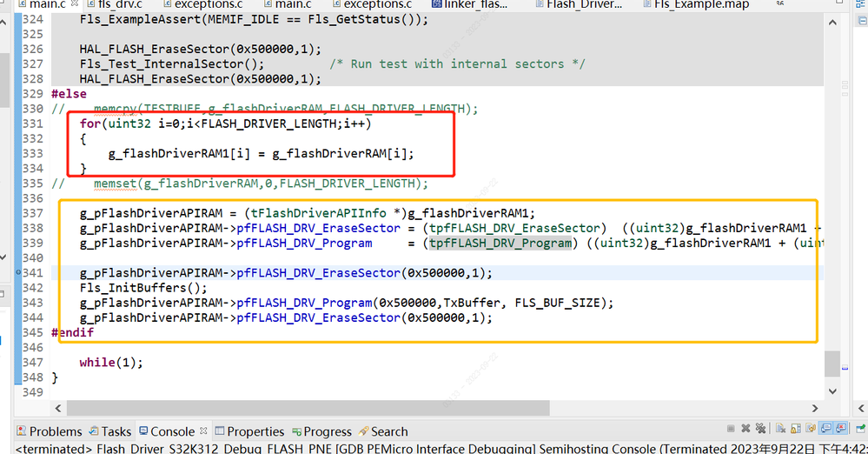Click the blue overview ruler annotation marker
This screenshot has height=454, width=868.
(845, 368)
